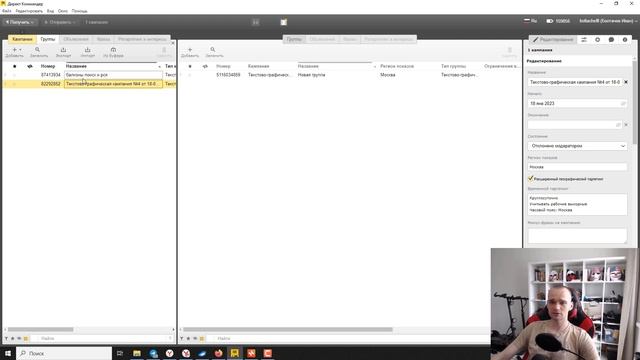The width and height of the screenshot is (640, 360).
Task: Open the Windows Start menu
Action: [8, 353]
